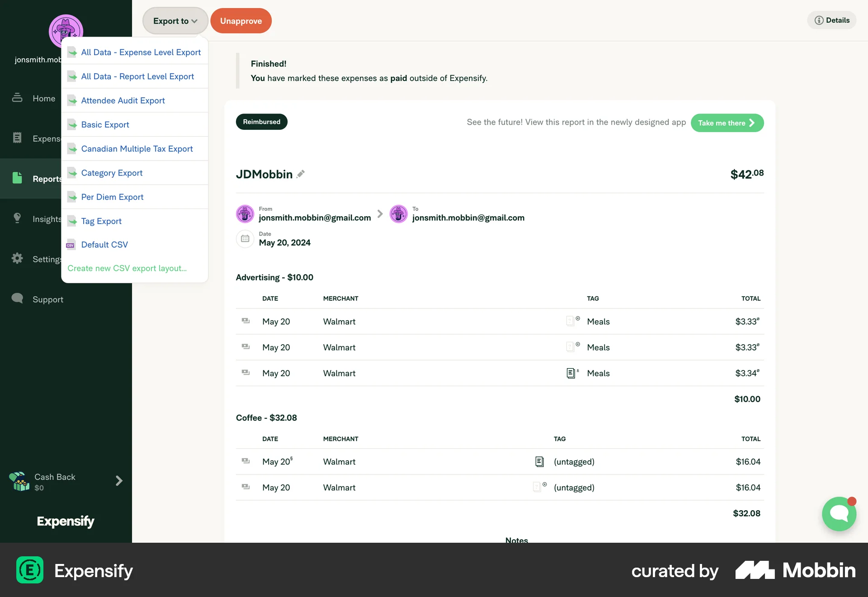The image size is (868, 597).
Task: Edit the report name with the pencil icon
Action: point(301,174)
